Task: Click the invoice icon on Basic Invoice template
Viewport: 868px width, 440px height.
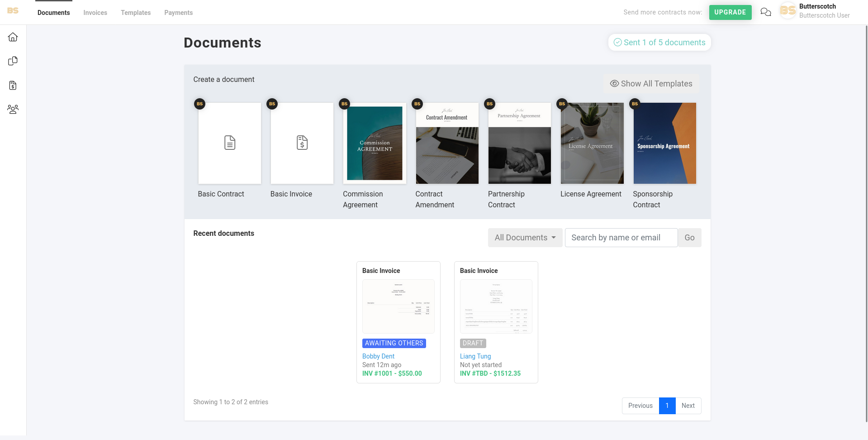Action: click(302, 143)
